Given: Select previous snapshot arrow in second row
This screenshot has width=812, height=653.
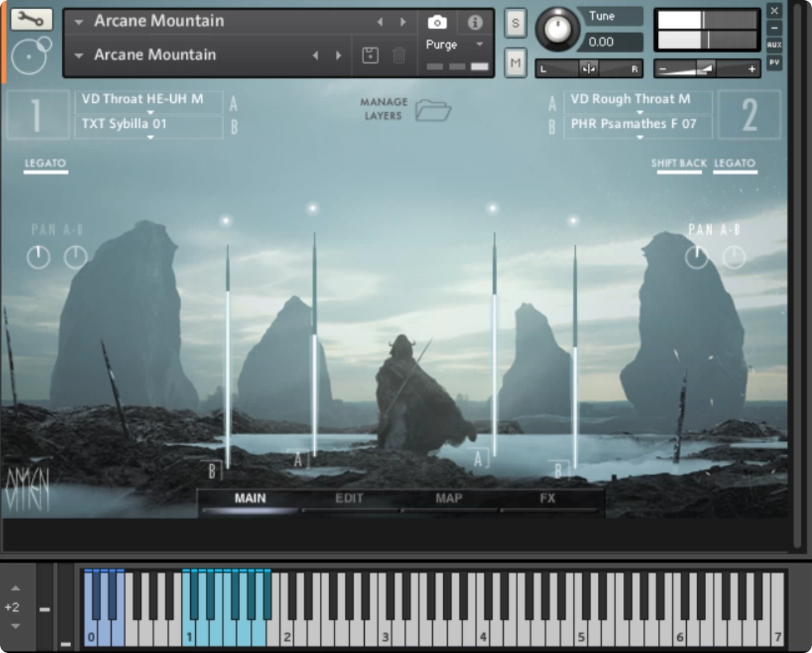Looking at the screenshot, I should pos(315,55).
